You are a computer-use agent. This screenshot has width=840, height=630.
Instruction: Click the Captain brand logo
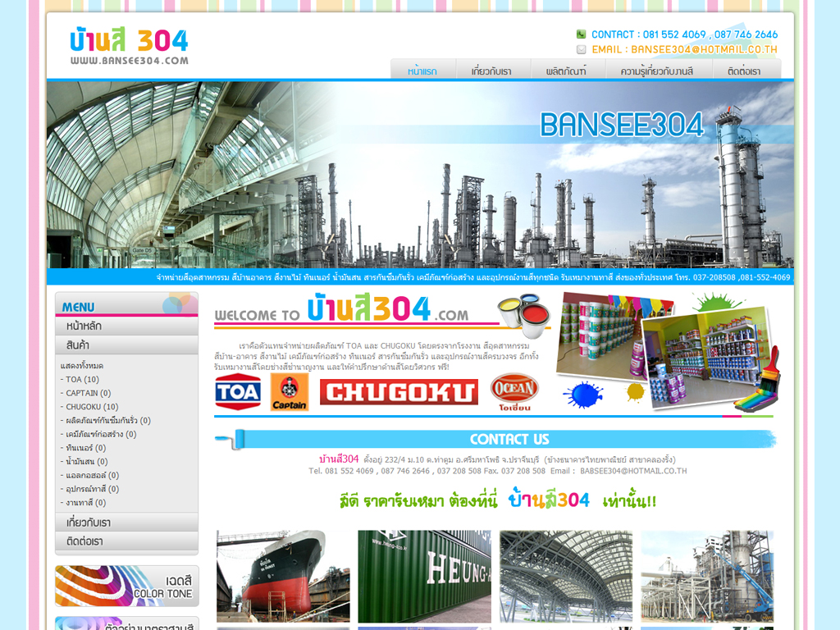290,392
